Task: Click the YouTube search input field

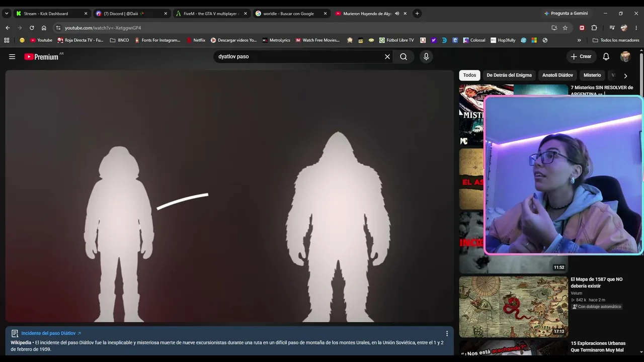Action: pos(299,57)
